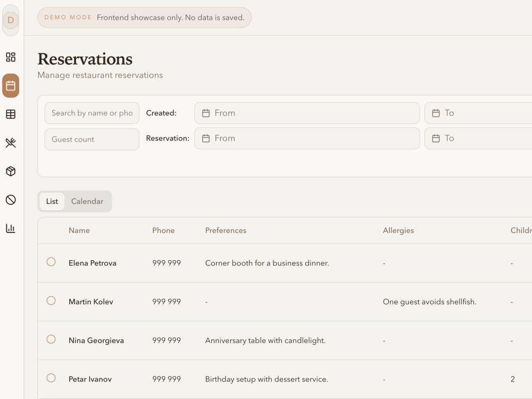Click the Phone column header

pos(163,230)
